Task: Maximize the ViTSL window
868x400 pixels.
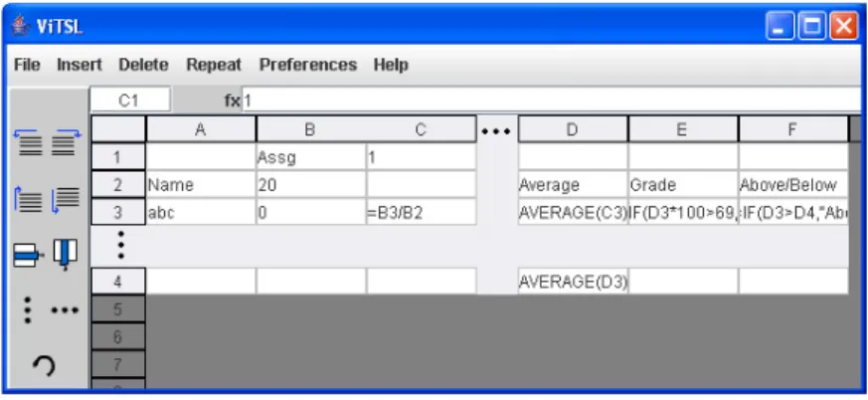Action: pos(811,26)
